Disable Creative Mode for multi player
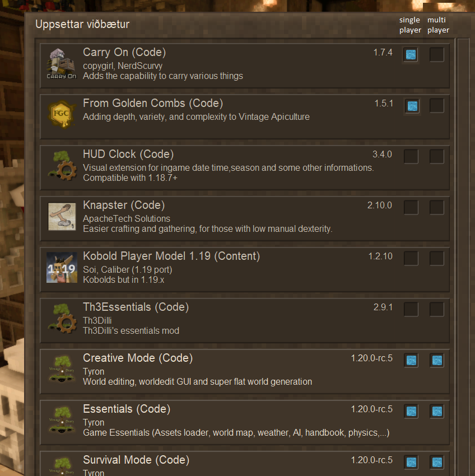Image resolution: width=475 pixels, height=476 pixels. tap(437, 361)
